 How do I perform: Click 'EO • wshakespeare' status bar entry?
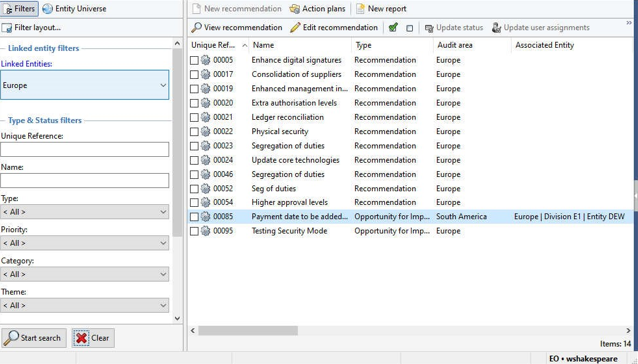583,359
